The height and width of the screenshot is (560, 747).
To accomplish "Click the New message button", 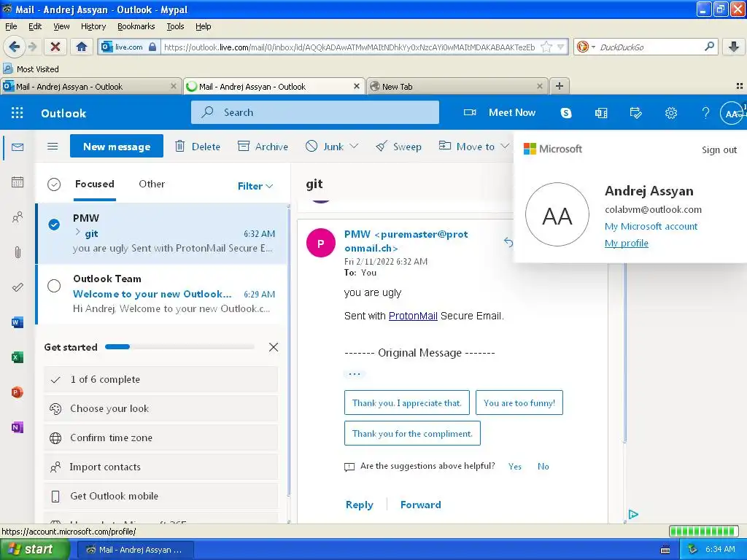I will [x=117, y=146].
